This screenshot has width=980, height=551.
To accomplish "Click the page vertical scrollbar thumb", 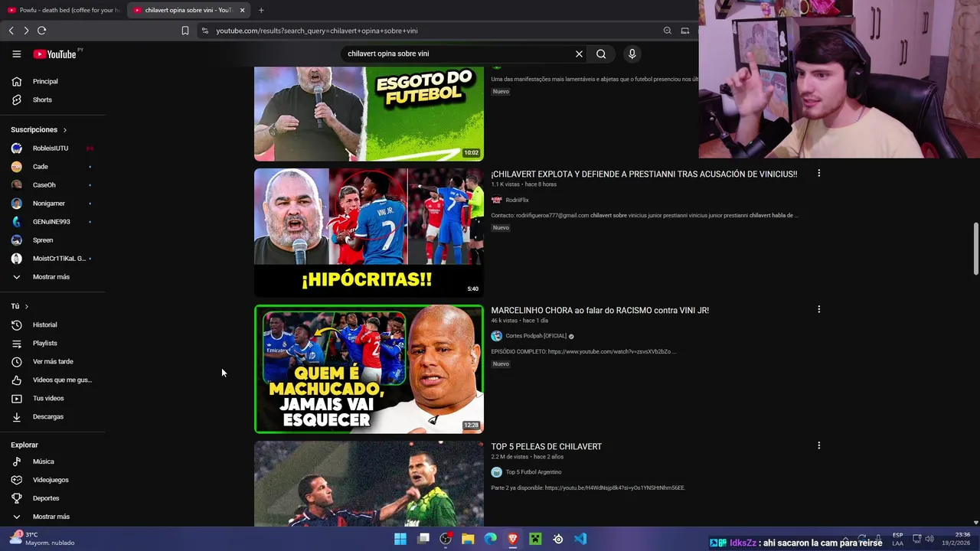I will point(975,249).
